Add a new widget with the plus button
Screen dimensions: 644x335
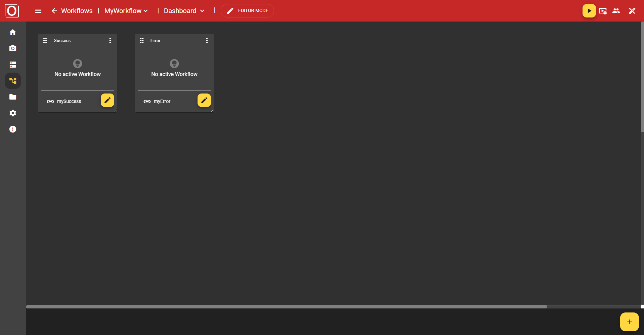(629, 322)
